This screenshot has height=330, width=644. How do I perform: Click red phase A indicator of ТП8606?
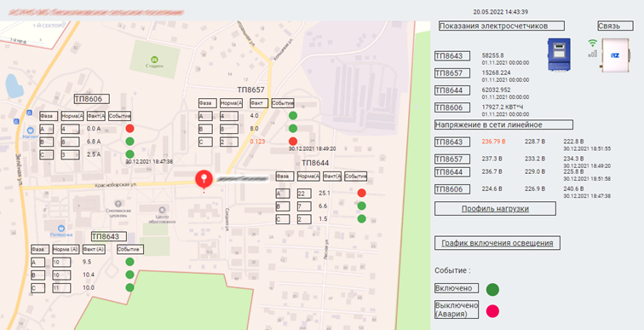129,129
